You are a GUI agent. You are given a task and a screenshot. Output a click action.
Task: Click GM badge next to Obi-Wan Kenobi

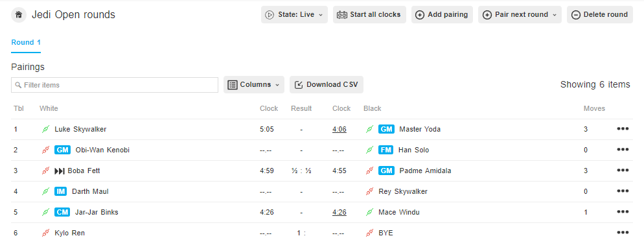point(62,150)
